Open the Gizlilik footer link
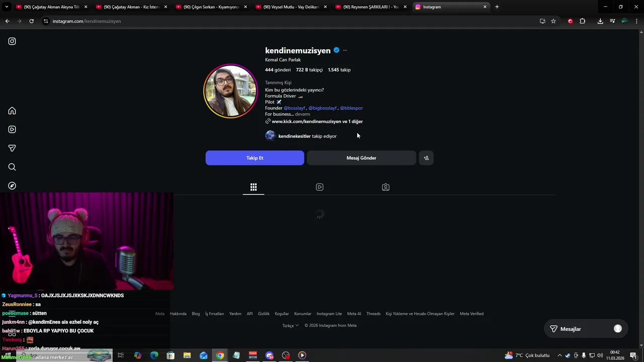Viewport: 644px width, 362px height. (264, 314)
